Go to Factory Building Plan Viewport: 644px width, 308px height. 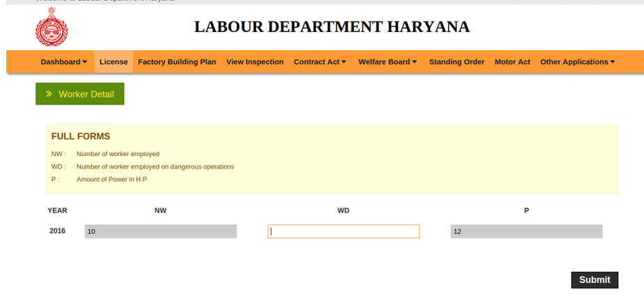(x=177, y=62)
